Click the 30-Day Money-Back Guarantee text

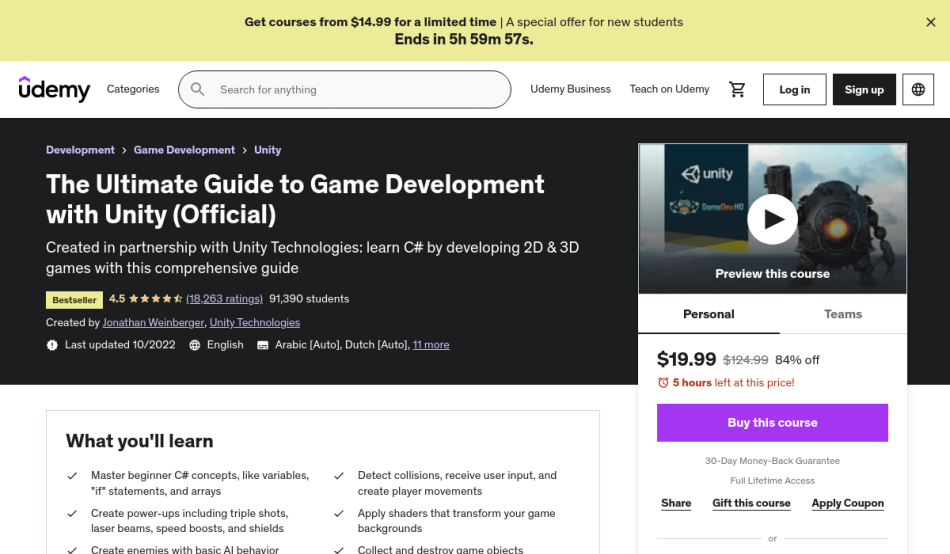[x=772, y=461]
